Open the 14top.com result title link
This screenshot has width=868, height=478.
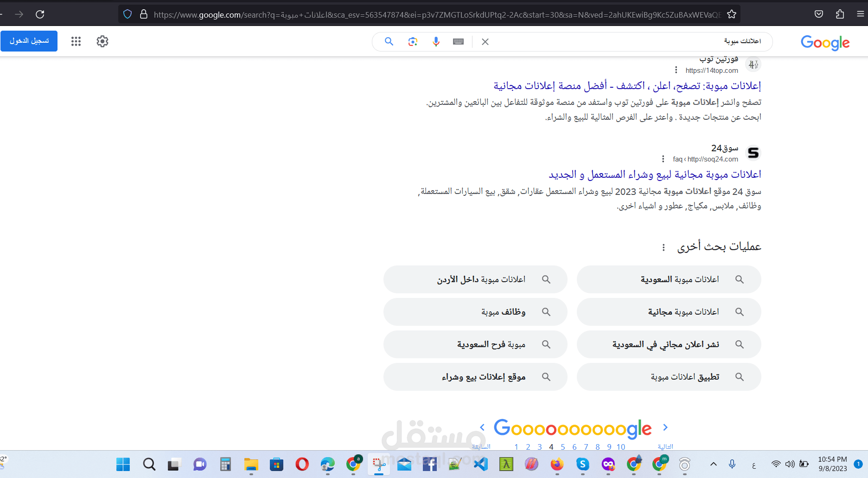tap(627, 86)
